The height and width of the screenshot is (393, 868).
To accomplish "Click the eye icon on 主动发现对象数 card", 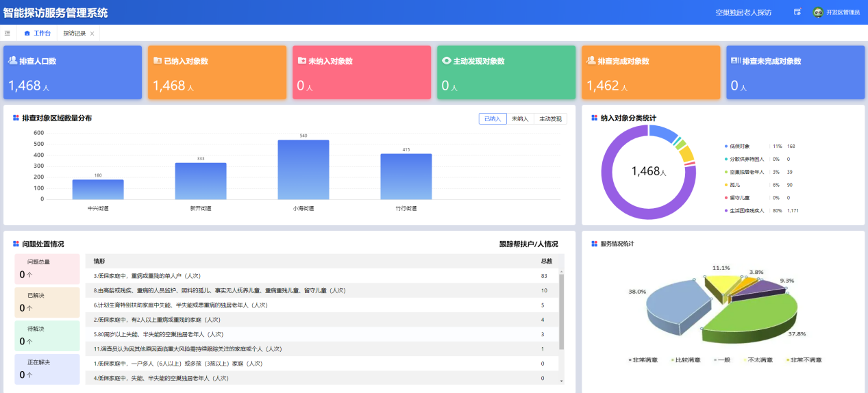I will coord(447,61).
